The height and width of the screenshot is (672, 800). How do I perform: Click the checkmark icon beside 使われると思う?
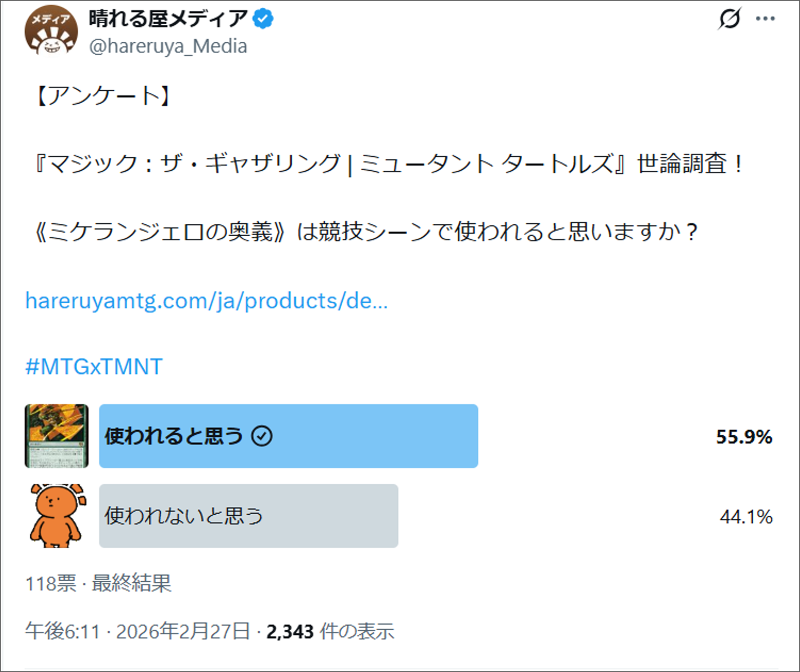[262, 436]
